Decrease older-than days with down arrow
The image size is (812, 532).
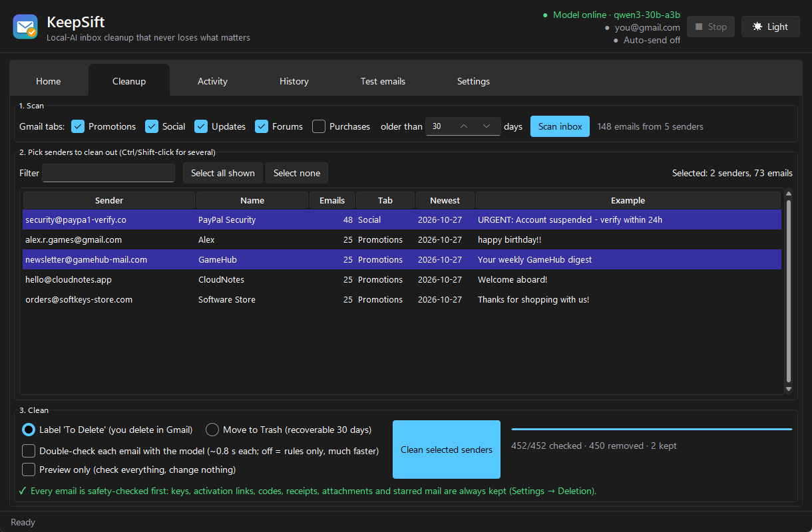pyautogui.click(x=487, y=126)
